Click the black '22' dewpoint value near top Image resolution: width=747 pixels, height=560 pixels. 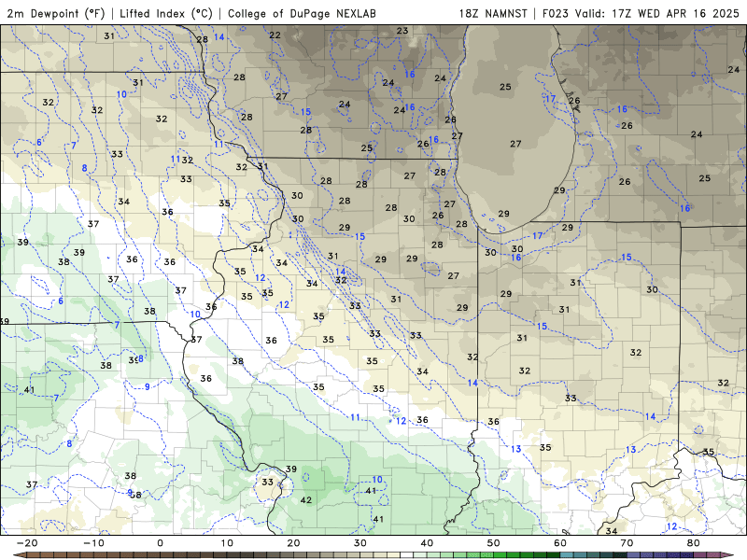(275, 35)
